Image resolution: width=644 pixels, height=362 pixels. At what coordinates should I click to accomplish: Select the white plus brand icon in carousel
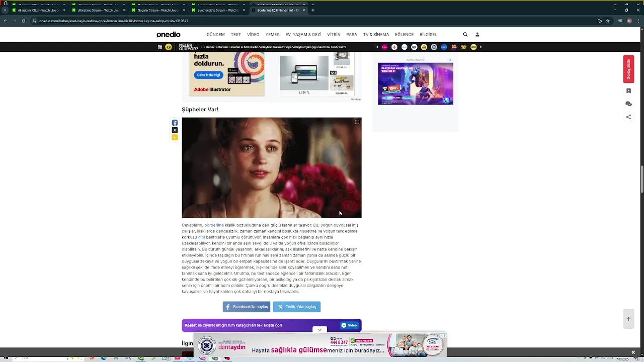coord(394,47)
